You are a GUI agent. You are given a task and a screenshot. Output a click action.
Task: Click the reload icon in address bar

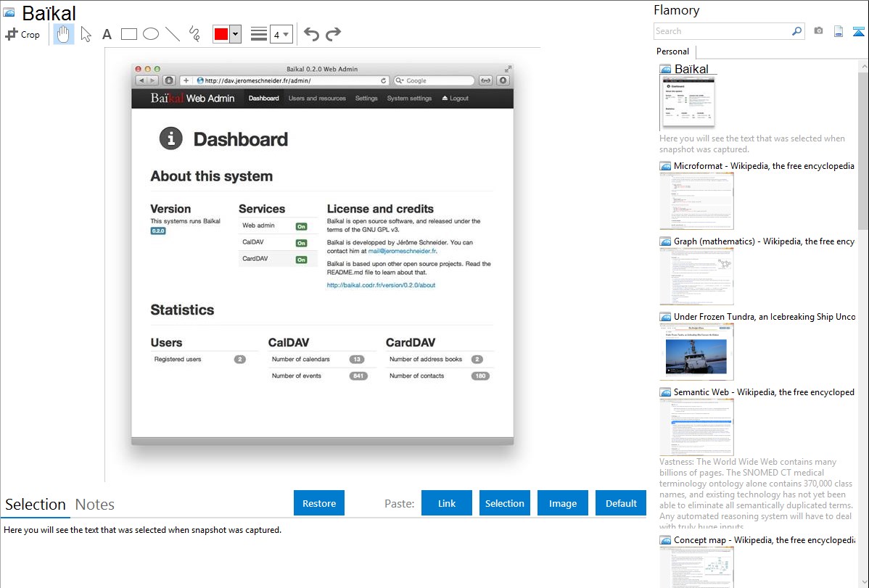(384, 80)
